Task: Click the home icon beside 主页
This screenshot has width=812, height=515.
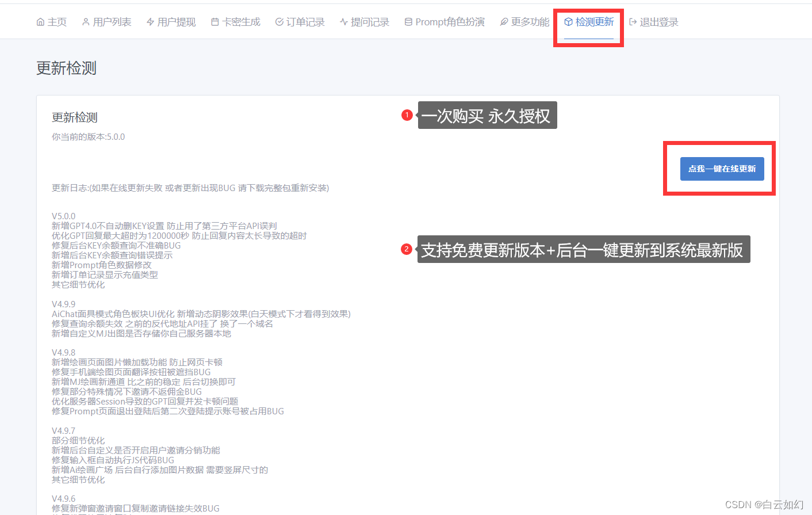Action: [40, 22]
